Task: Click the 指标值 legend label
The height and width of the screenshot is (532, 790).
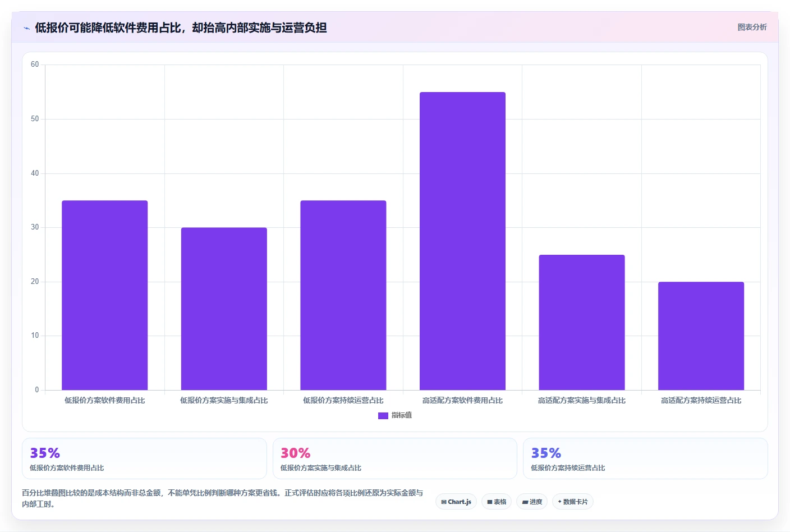Action: (x=402, y=415)
